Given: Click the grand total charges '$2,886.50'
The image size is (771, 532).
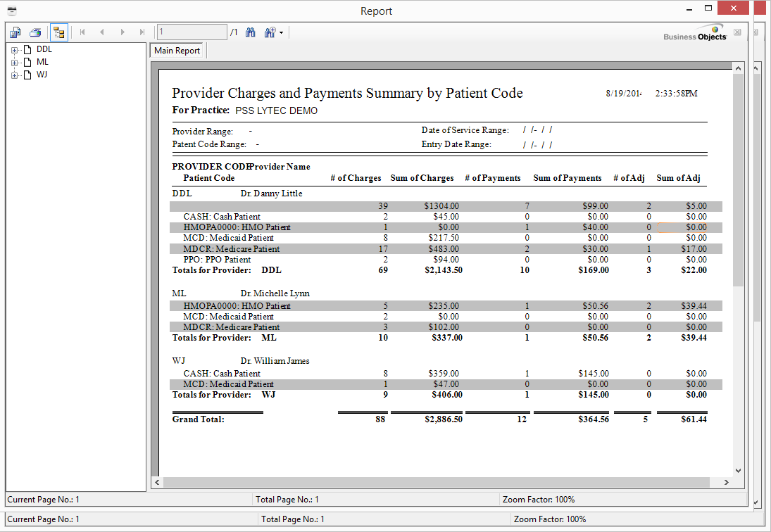Looking at the screenshot, I should point(444,419).
